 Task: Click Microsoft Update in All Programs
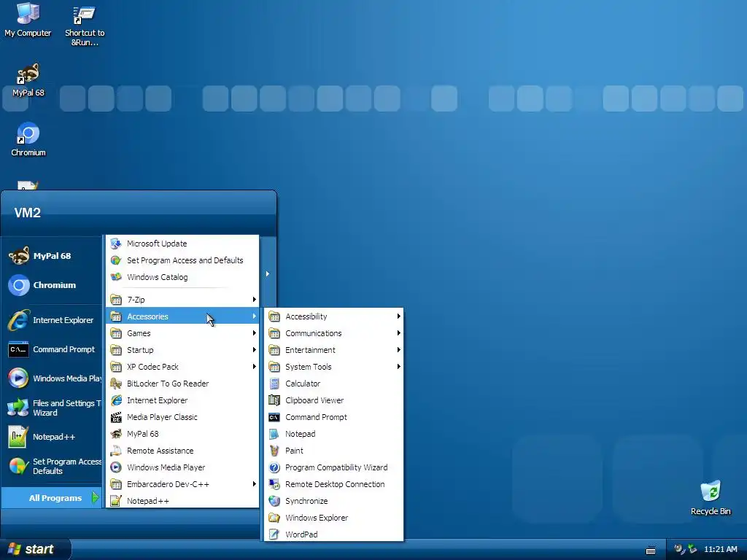point(182,244)
